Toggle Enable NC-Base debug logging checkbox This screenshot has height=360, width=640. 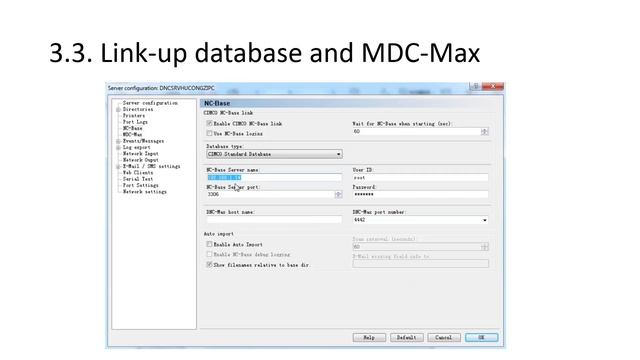(209, 254)
